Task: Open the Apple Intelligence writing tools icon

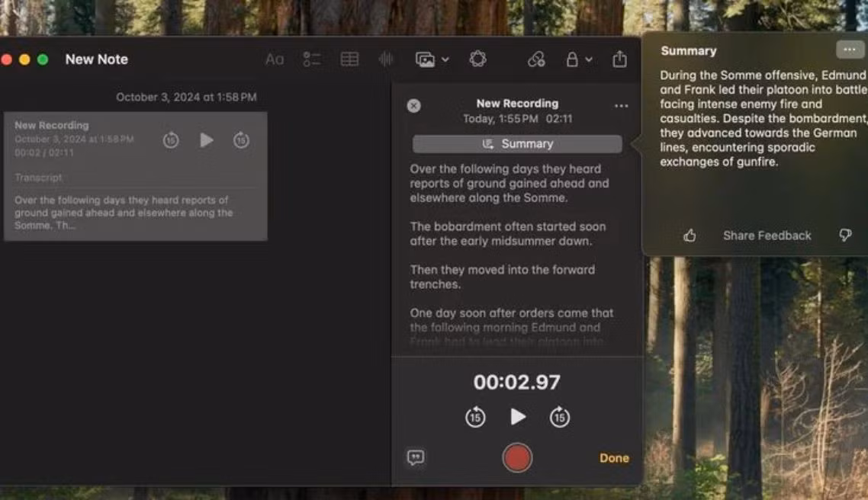Action: [477, 59]
